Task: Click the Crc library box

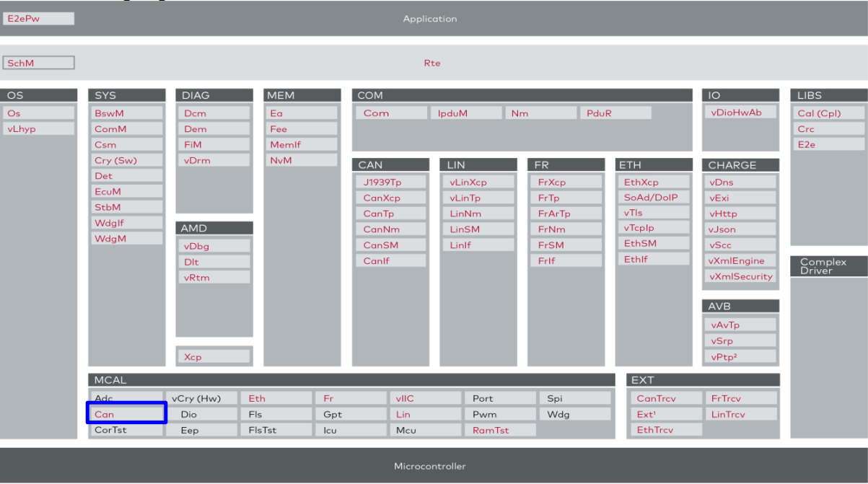Action: [828, 129]
